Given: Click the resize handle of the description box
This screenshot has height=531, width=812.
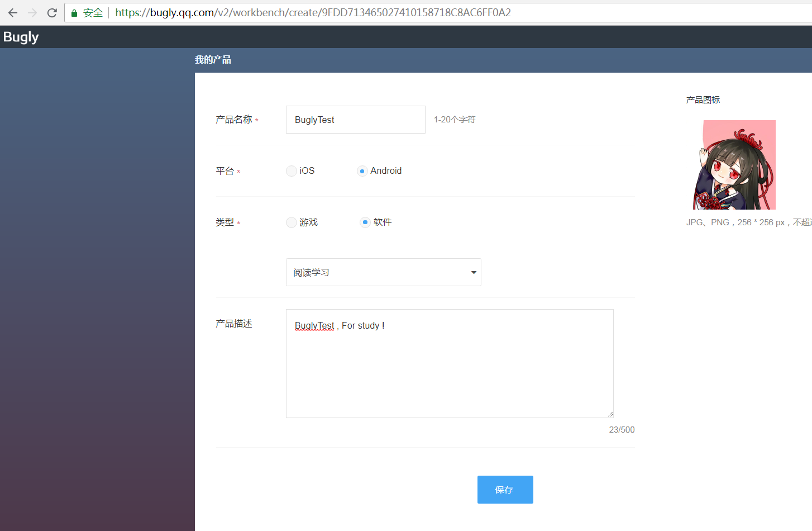Looking at the screenshot, I should [x=610, y=414].
